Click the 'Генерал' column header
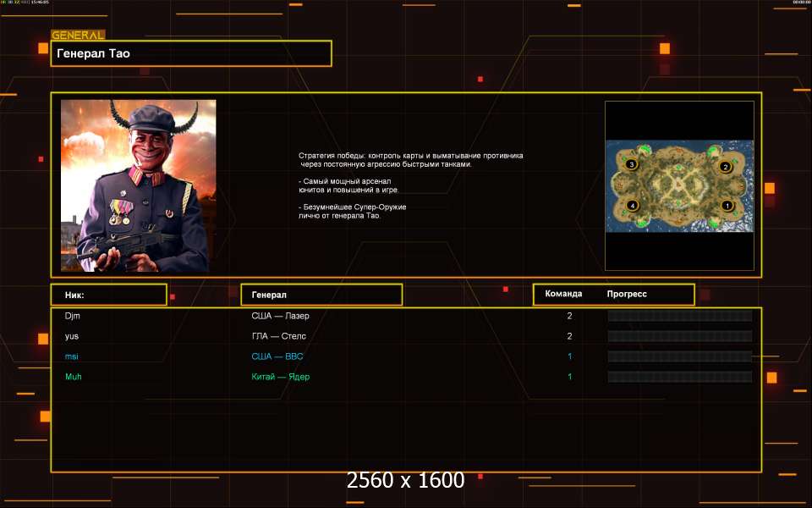 click(321, 295)
